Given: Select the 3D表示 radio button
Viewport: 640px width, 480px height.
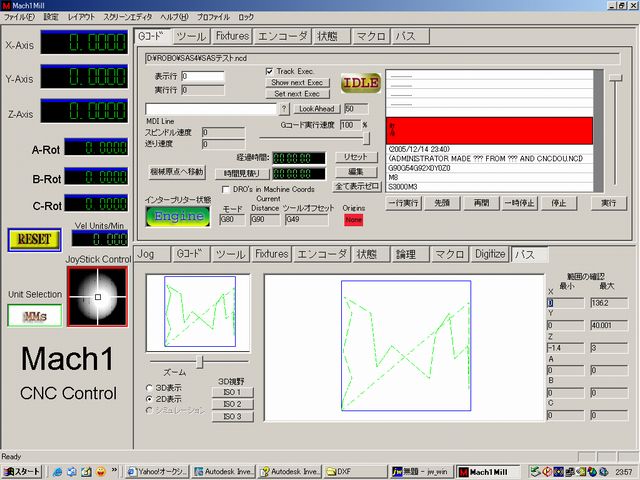Looking at the screenshot, I should [x=149, y=388].
